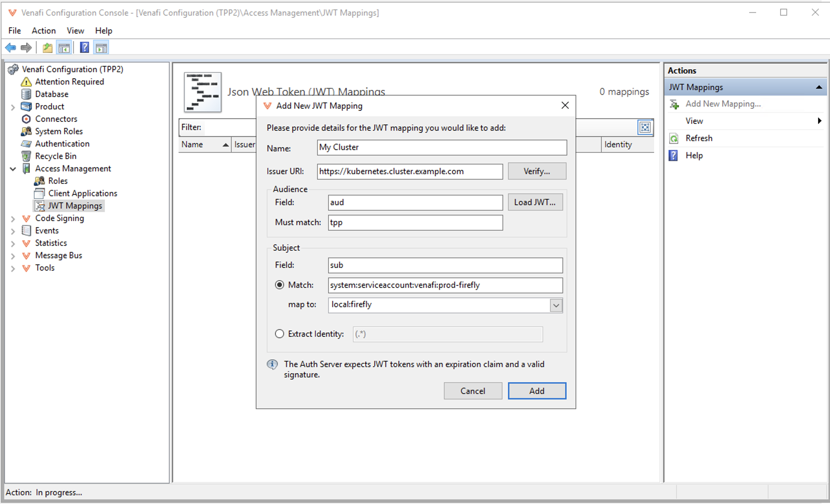Click in the Issuer URI input field
Screen dimensions: 830x504
coord(410,171)
